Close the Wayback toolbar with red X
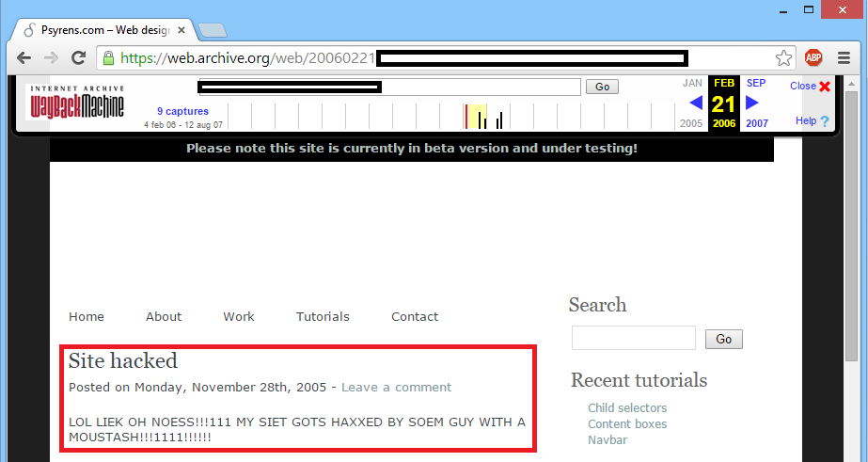This screenshot has width=868, height=462. [825, 87]
